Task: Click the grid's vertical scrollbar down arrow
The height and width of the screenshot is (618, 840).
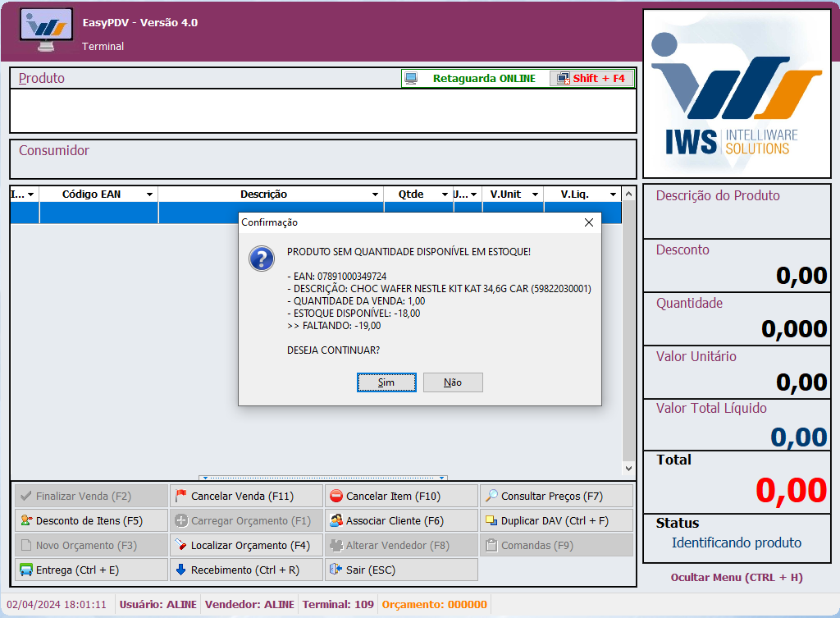Action: point(628,468)
